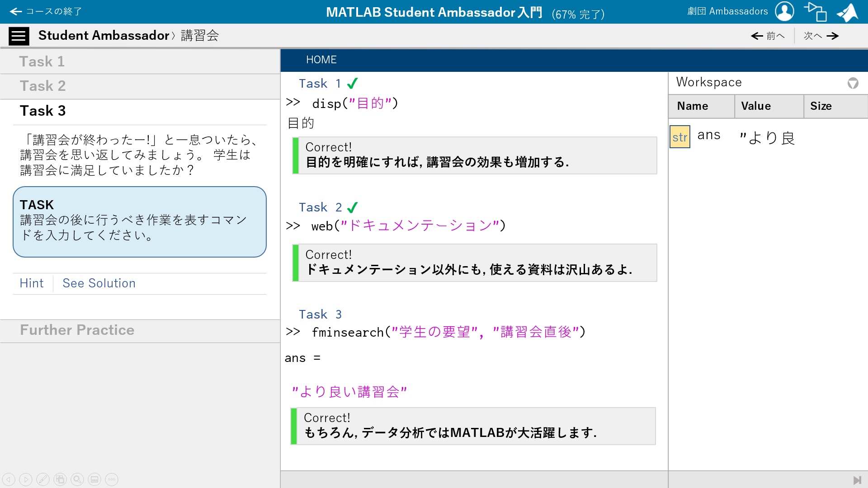The height and width of the screenshot is (488, 868).
Task: Click the magnifier zoom slideshow icon
Action: tap(77, 479)
